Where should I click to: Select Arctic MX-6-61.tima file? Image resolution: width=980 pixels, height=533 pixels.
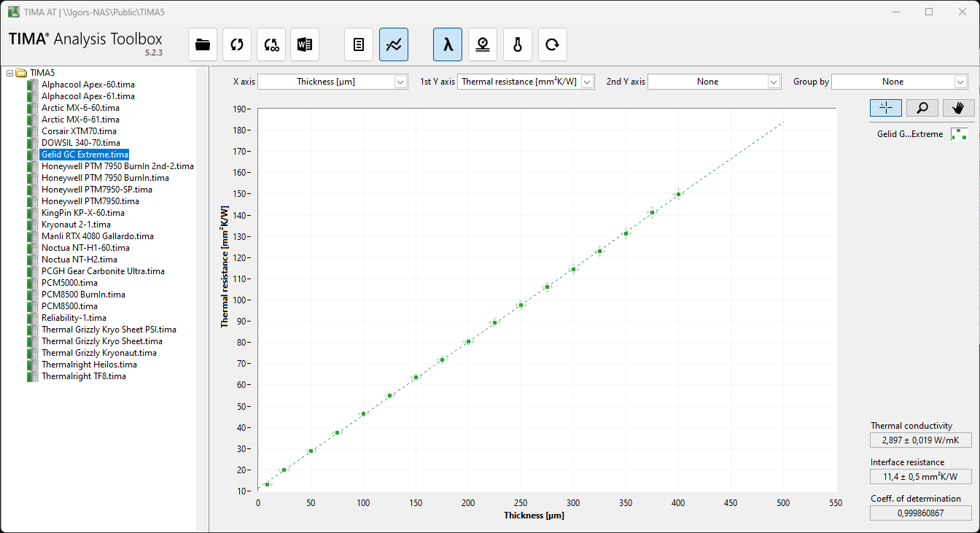coord(80,120)
